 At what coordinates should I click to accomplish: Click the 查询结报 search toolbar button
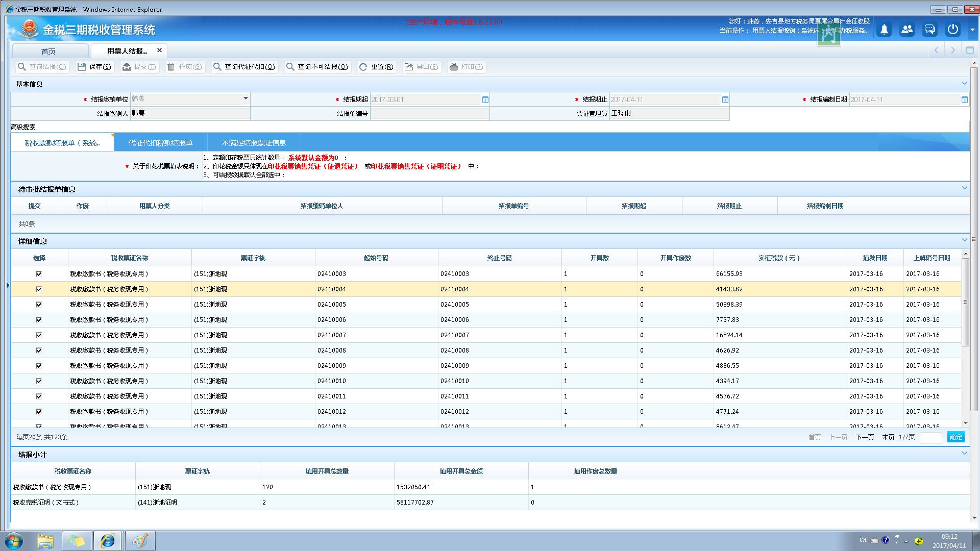(x=42, y=67)
